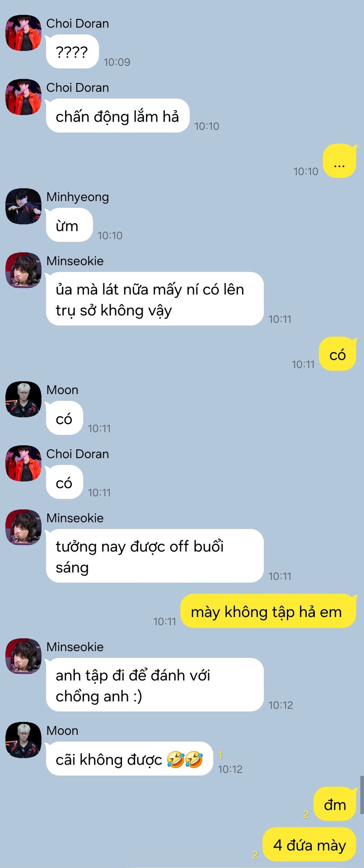Select yellow 'mày không tập hả em' bubble
Viewport: 364px width, 868px height.
point(268,611)
